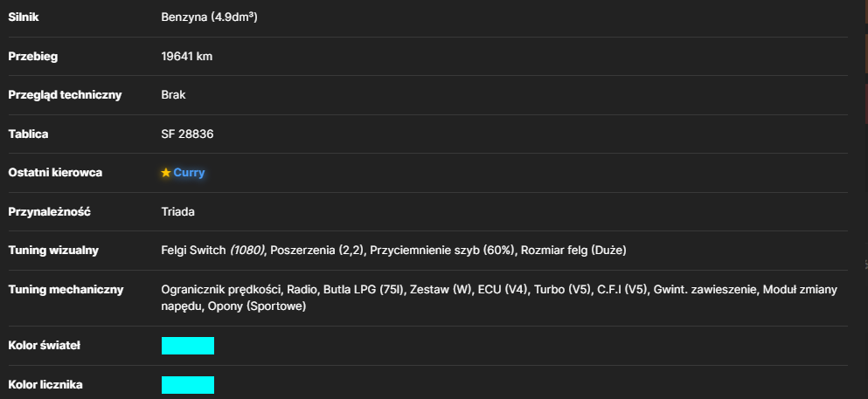Click the Przegląd techniczny label
This screenshot has width=868, height=399.
point(65,95)
